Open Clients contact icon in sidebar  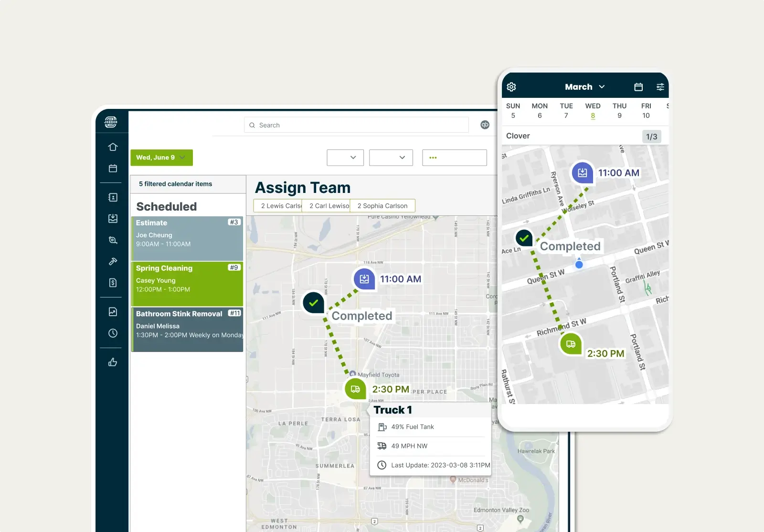click(x=113, y=197)
